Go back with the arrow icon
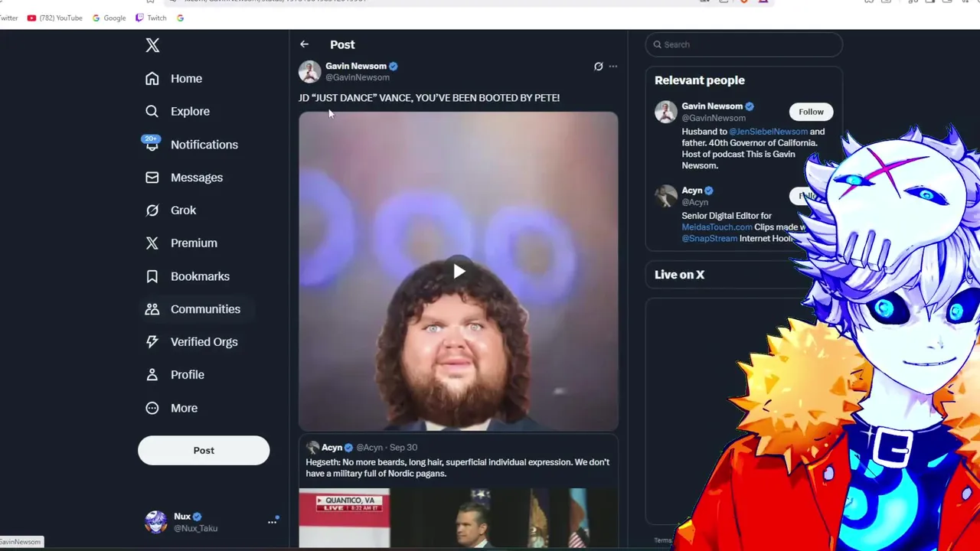The image size is (980, 551). click(x=304, y=44)
